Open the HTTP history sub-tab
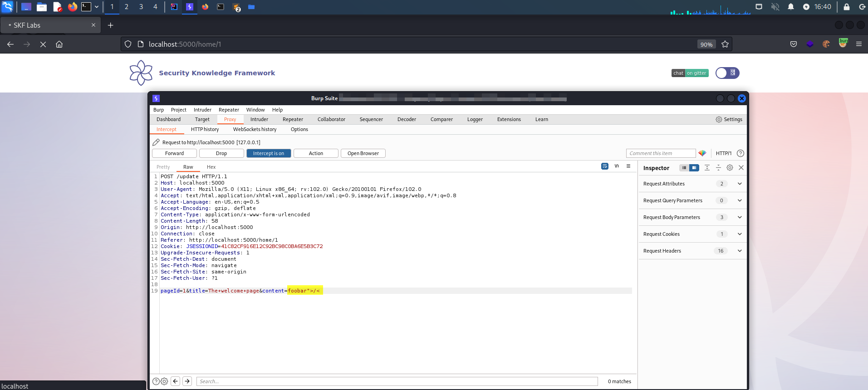The height and width of the screenshot is (390, 868). coord(205,129)
